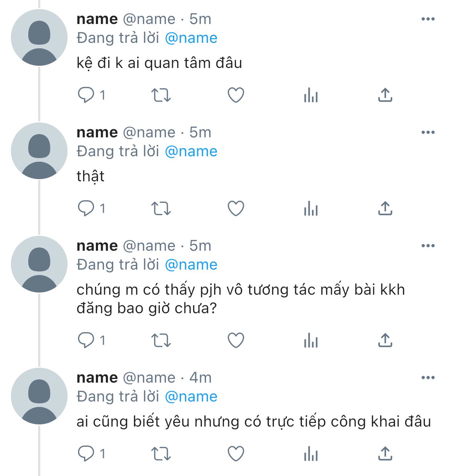This screenshot has height=476, width=451.
Task: Open the profile avatar of the "thật" tweet
Action: click(39, 151)
